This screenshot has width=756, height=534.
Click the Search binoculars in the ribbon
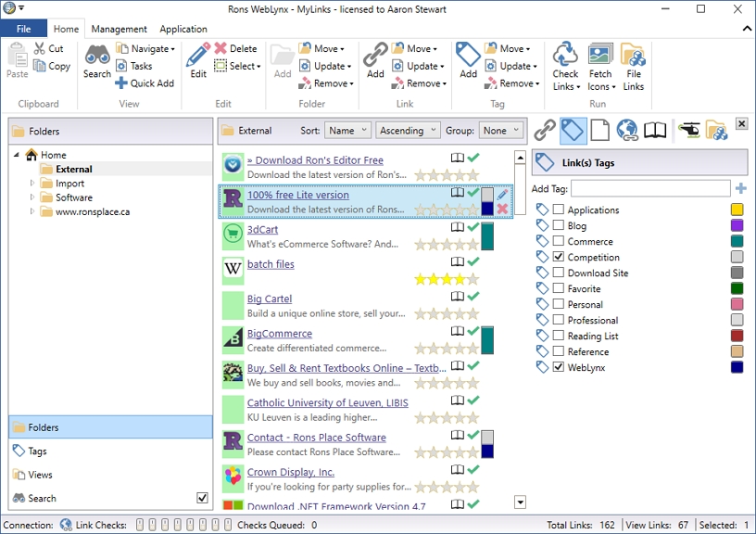point(97,61)
